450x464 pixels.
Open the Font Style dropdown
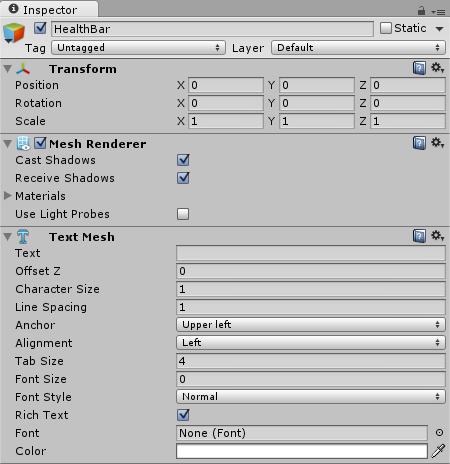[x=311, y=397]
